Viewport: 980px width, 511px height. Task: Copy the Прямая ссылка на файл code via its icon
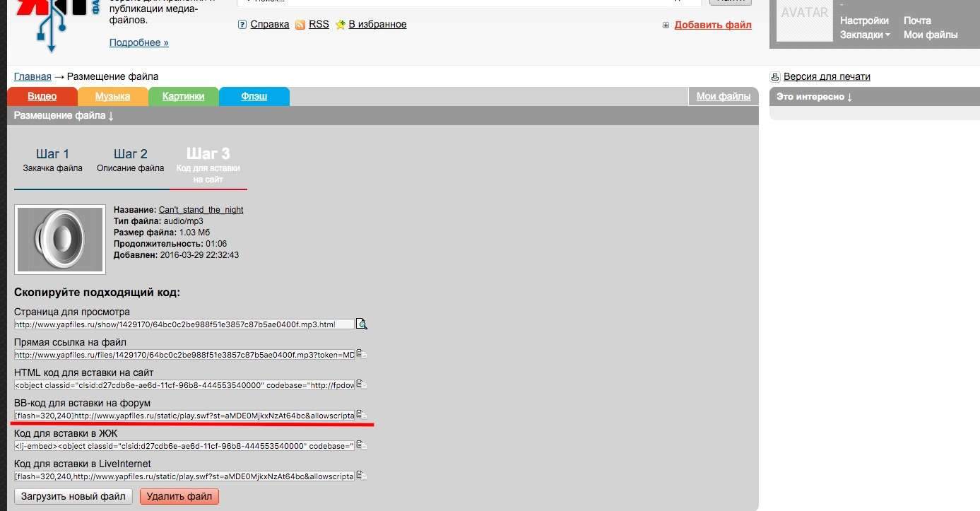click(x=361, y=354)
